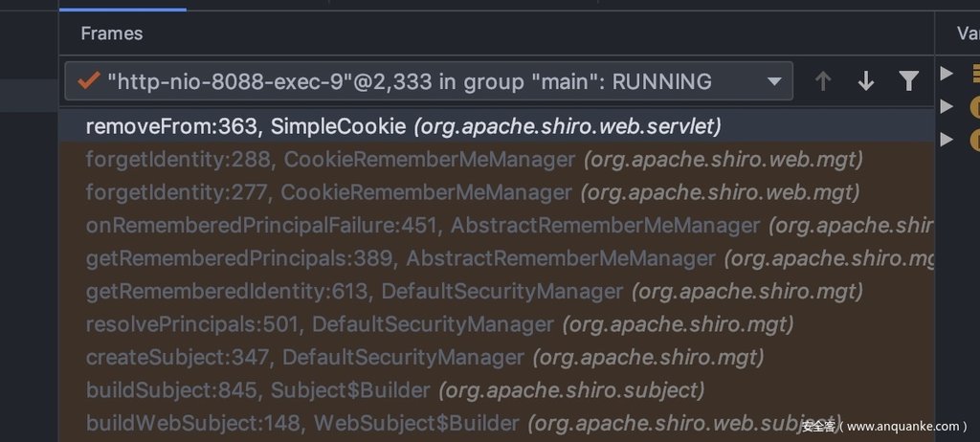Open the frames filter funnel icon
Screen dimensions: 980x442
point(908,81)
